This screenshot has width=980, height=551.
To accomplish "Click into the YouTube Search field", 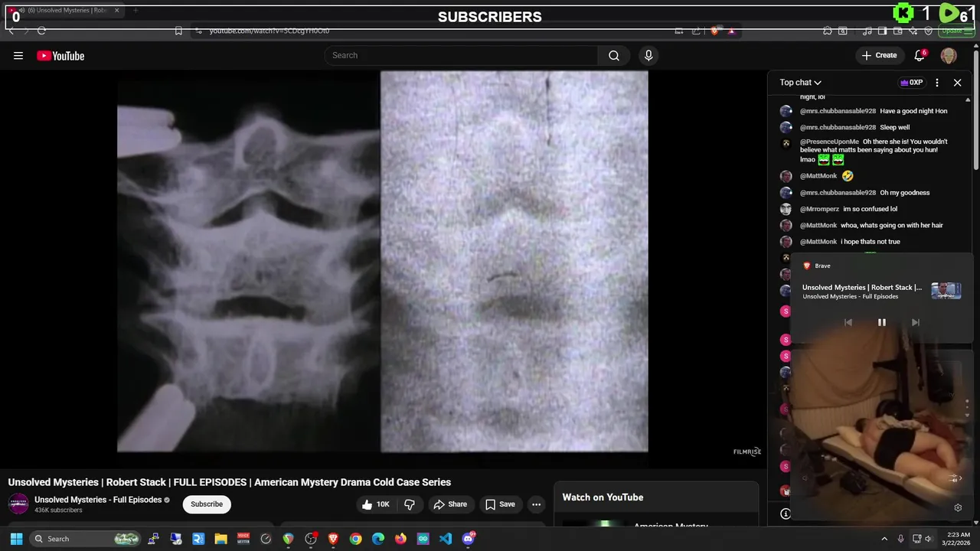I will (461, 55).
